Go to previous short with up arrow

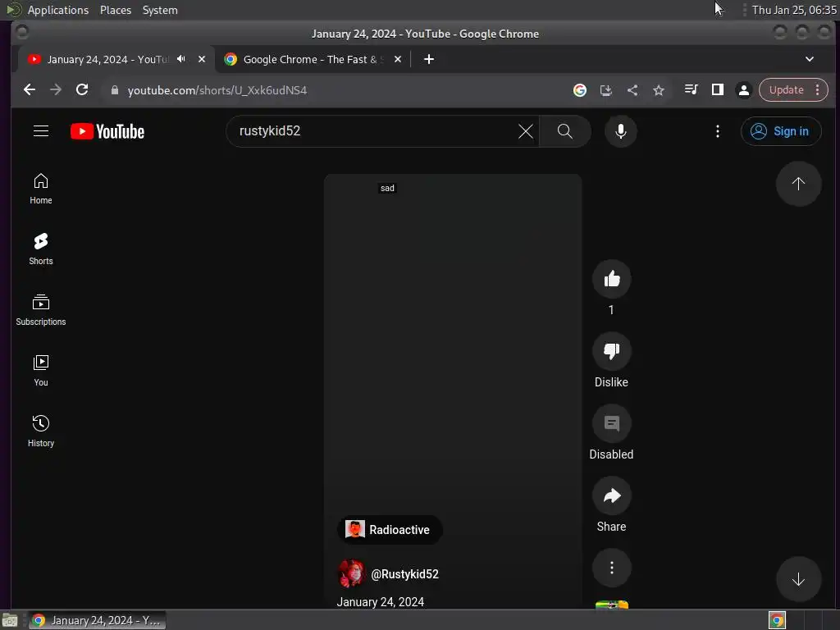click(x=798, y=184)
